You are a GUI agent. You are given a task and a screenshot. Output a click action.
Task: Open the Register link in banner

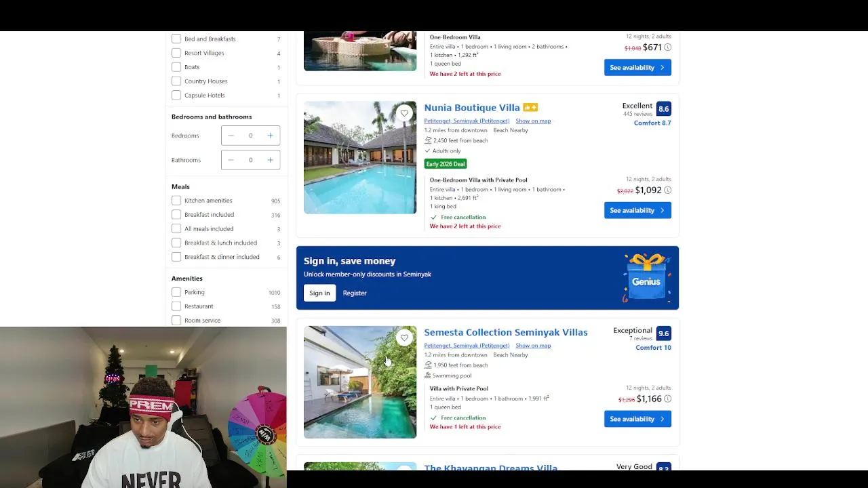[355, 293]
